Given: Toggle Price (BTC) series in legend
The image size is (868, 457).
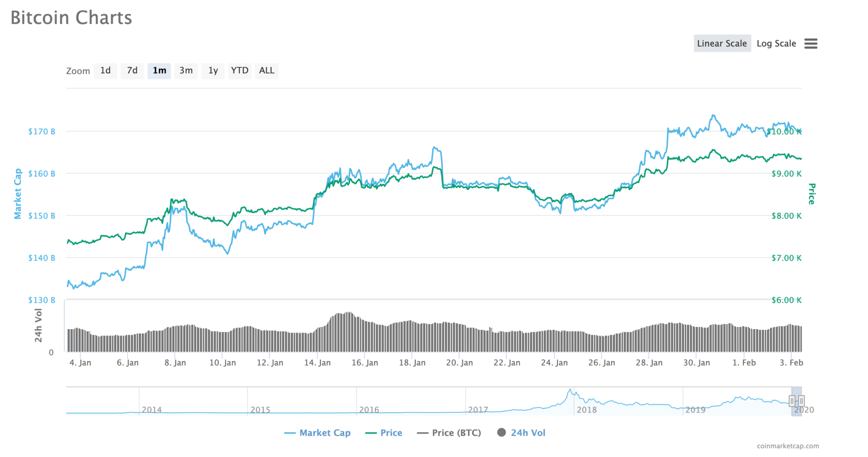Looking at the screenshot, I should (x=449, y=433).
